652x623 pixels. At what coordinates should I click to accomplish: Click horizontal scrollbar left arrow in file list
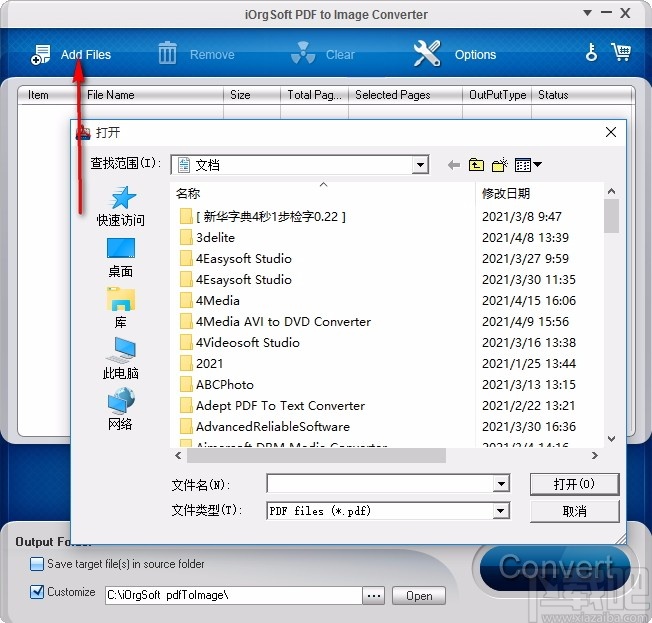pos(178,455)
